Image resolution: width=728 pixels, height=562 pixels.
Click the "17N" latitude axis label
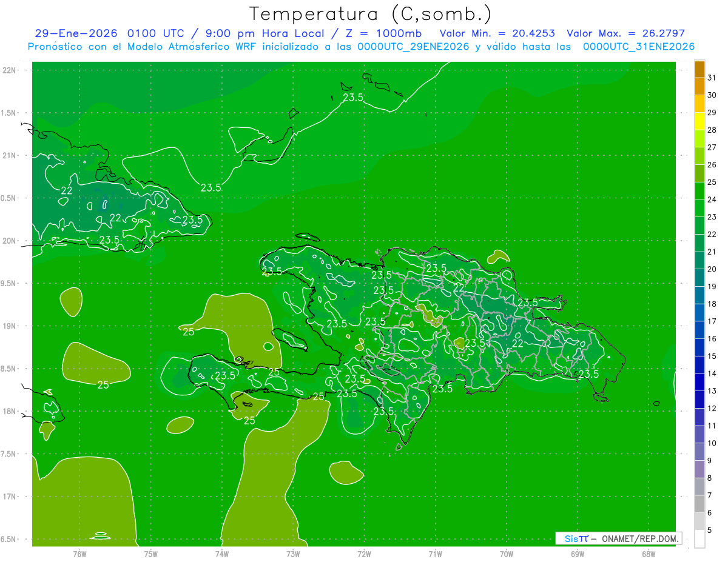click(x=10, y=497)
